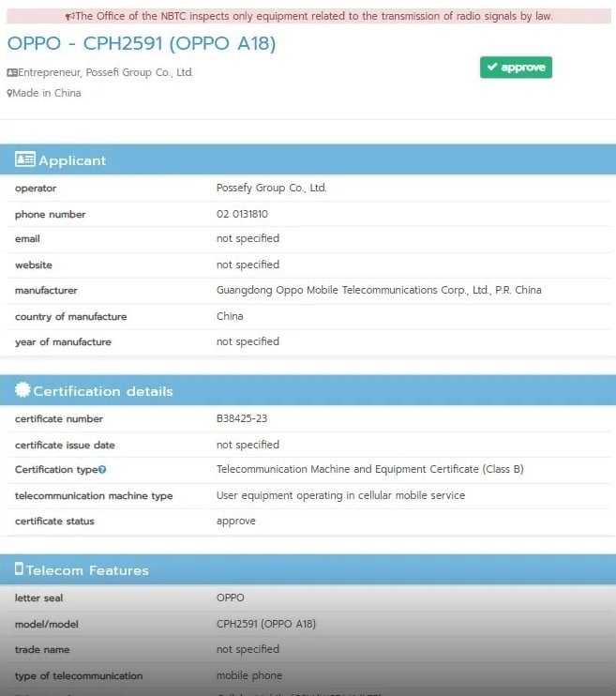This screenshot has width=616, height=696.
Task: Click the ID card icon beside Entrepreneur
Action: 12,72
